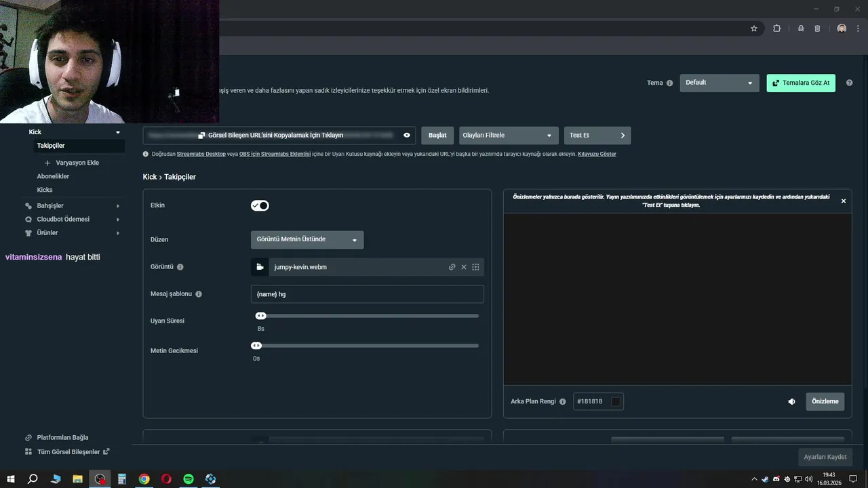The height and width of the screenshot is (488, 868).
Task: Select Takipçiler in the sidebar
Action: (x=51, y=146)
